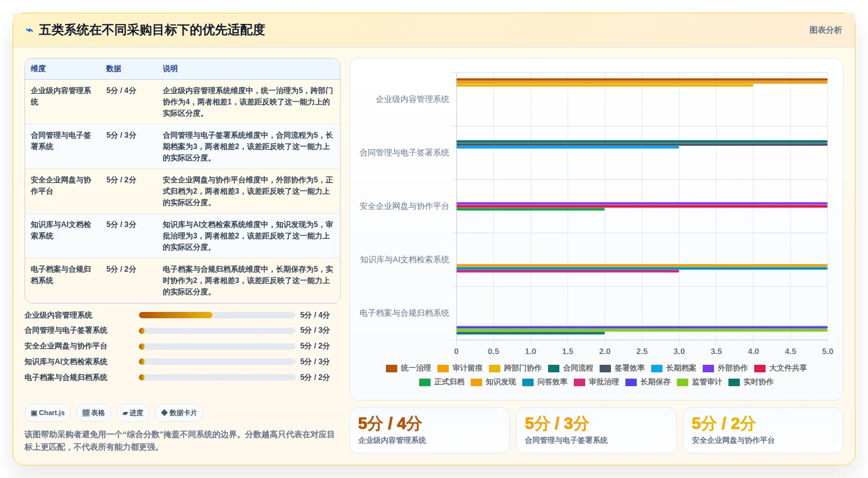The height and width of the screenshot is (478, 868).
Task: Click the footnote paragraph starting 该图帮助采购者
Action: tap(180, 441)
